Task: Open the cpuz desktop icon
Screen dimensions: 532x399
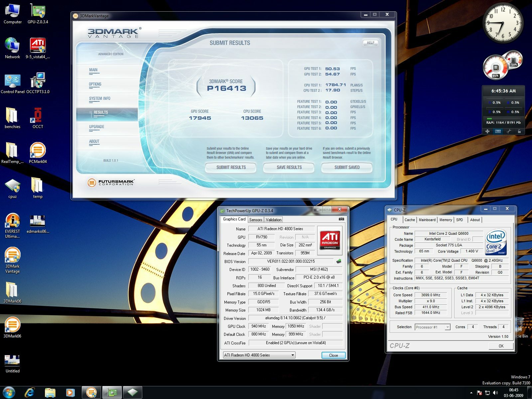Action: [13, 188]
